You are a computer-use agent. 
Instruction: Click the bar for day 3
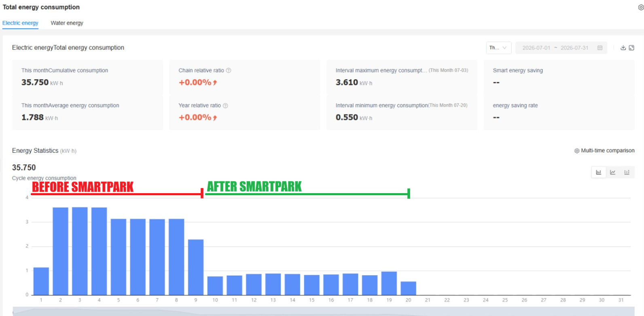tap(80, 251)
